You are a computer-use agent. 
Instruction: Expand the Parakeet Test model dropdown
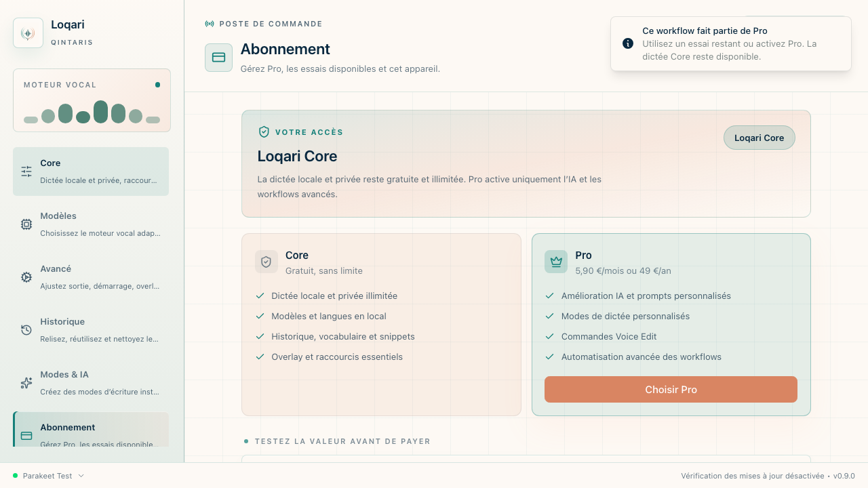click(48, 476)
